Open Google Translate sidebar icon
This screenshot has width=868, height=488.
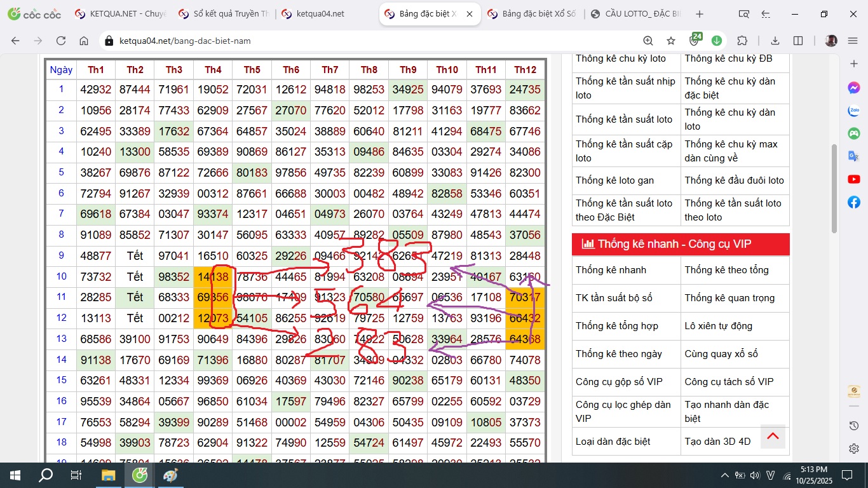point(854,156)
